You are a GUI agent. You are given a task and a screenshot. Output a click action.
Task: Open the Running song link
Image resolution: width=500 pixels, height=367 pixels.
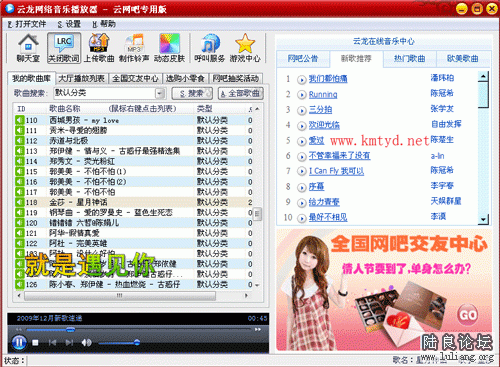click(x=323, y=95)
